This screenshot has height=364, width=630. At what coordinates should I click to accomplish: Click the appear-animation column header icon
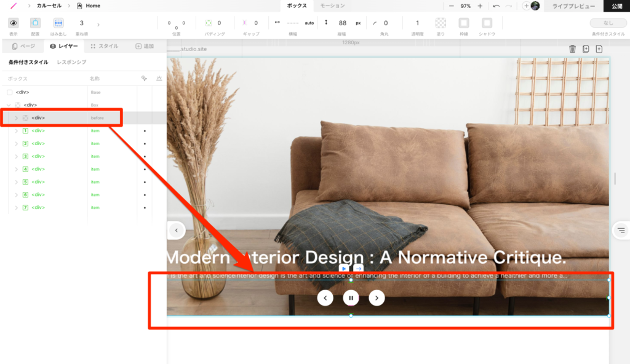tap(159, 78)
